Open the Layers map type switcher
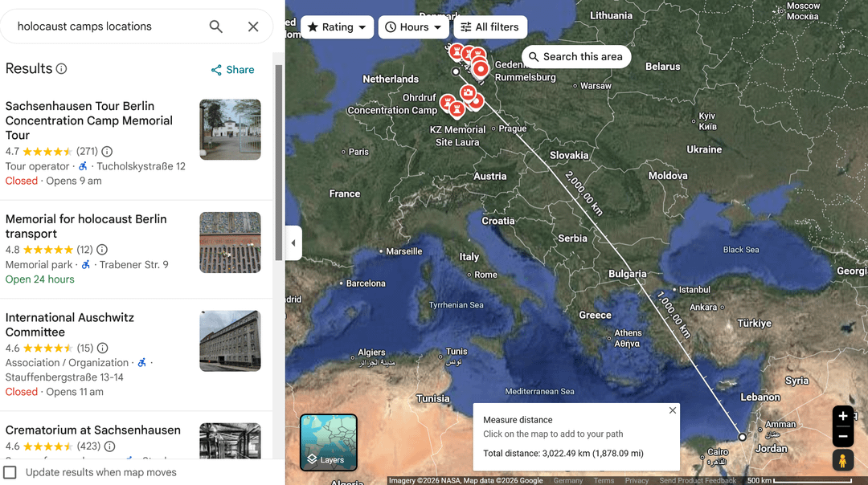 328,442
